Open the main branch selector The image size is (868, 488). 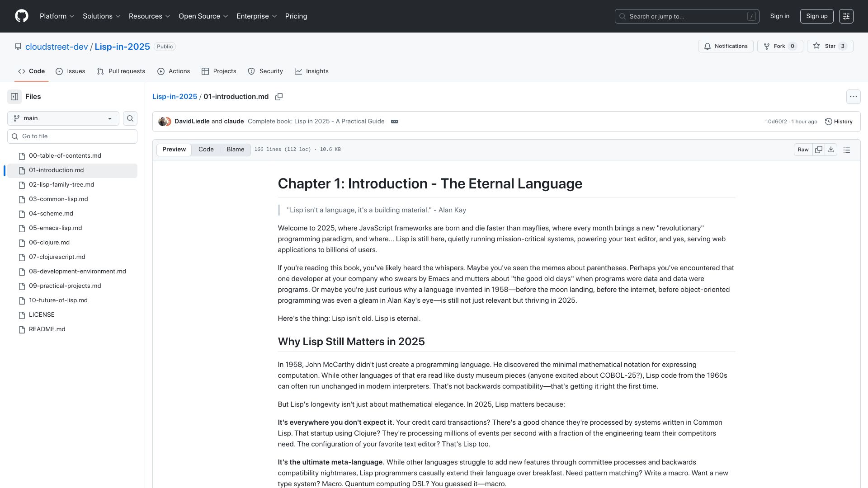63,118
